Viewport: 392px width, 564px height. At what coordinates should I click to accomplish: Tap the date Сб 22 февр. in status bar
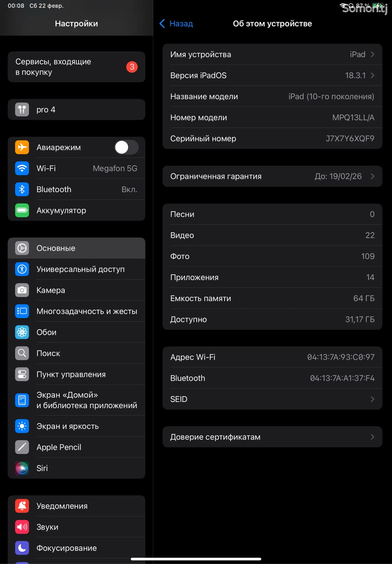coord(46,6)
